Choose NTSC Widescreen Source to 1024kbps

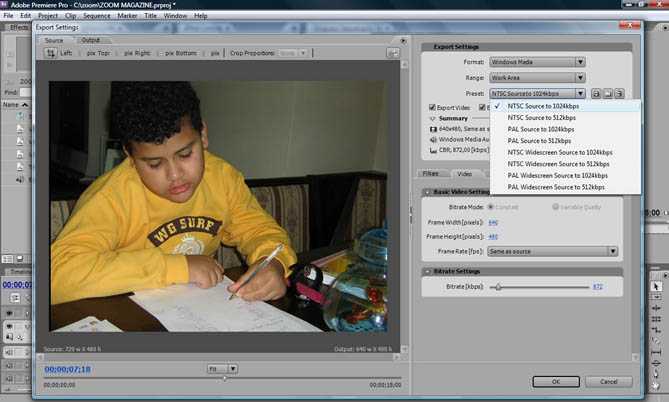click(x=559, y=152)
